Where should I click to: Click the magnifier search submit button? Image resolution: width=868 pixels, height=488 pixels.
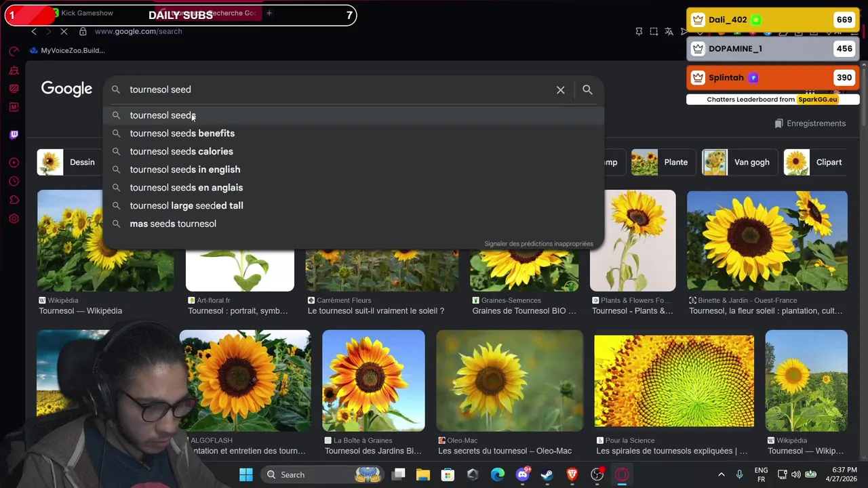587,89
